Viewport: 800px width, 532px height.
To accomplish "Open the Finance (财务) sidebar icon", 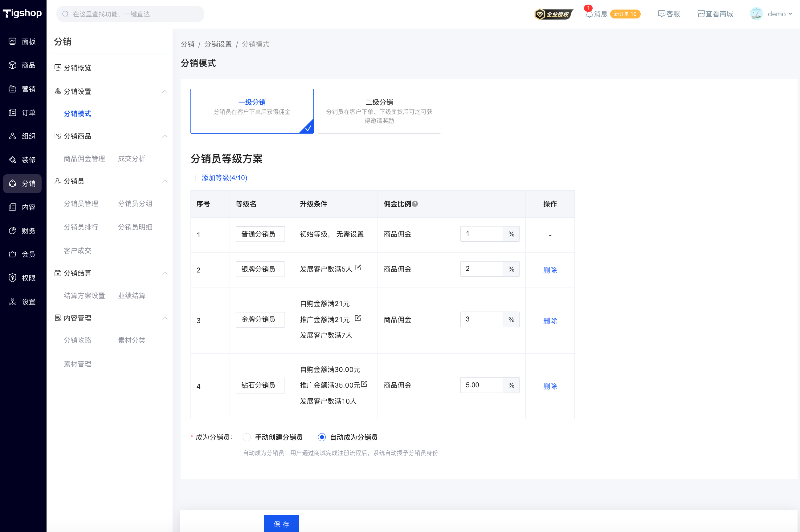I will pyautogui.click(x=13, y=231).
